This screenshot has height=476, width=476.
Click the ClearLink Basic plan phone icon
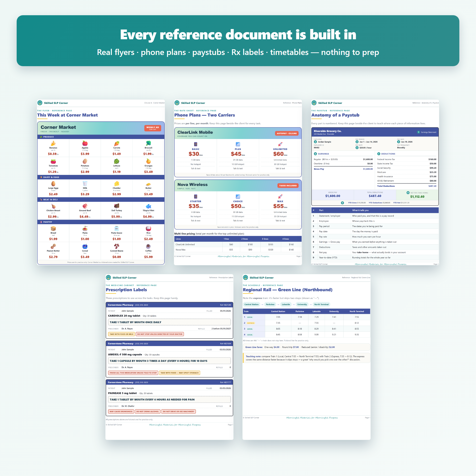(196, 144)
